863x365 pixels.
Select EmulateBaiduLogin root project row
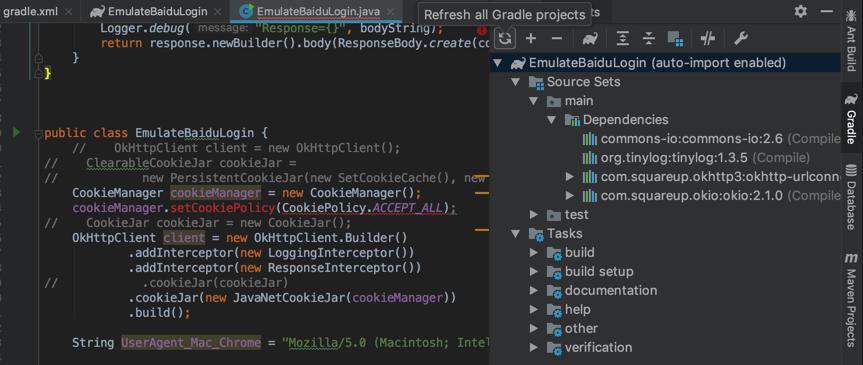point(665,63)
